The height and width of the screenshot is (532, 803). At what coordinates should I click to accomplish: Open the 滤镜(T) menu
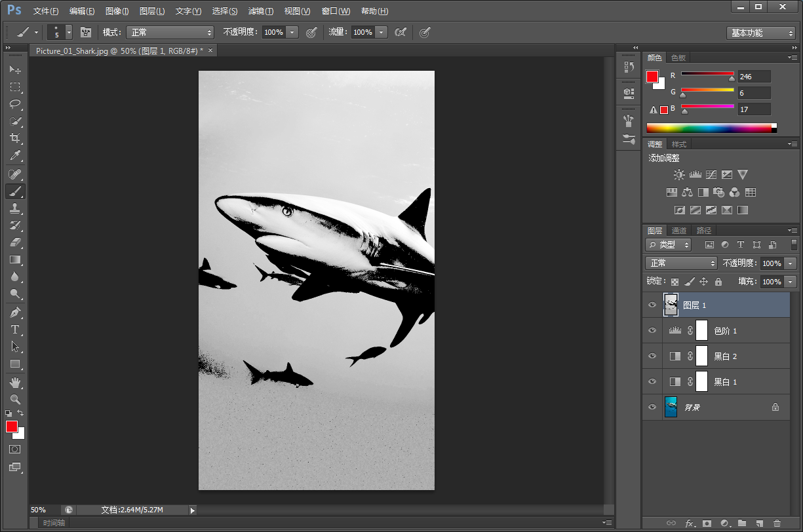[x=260, y=11]
